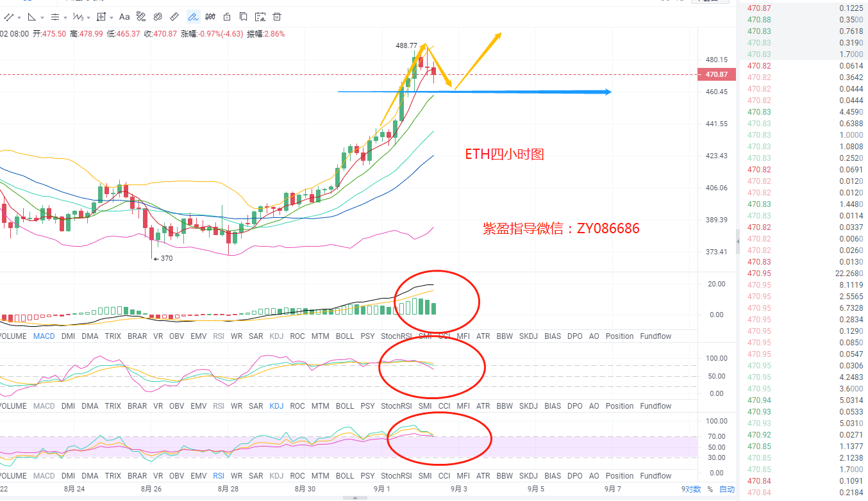Click the padlock lock-drawings icon

point(228,17)
